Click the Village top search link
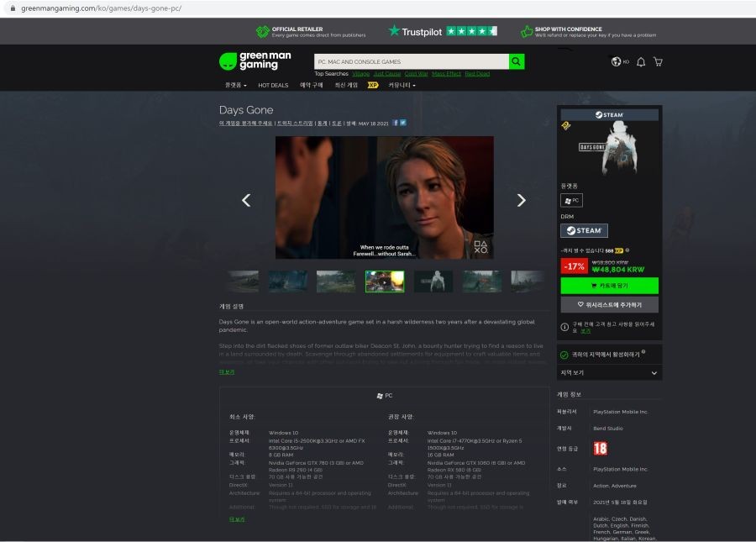756x542 pixels. pos(360,74)
